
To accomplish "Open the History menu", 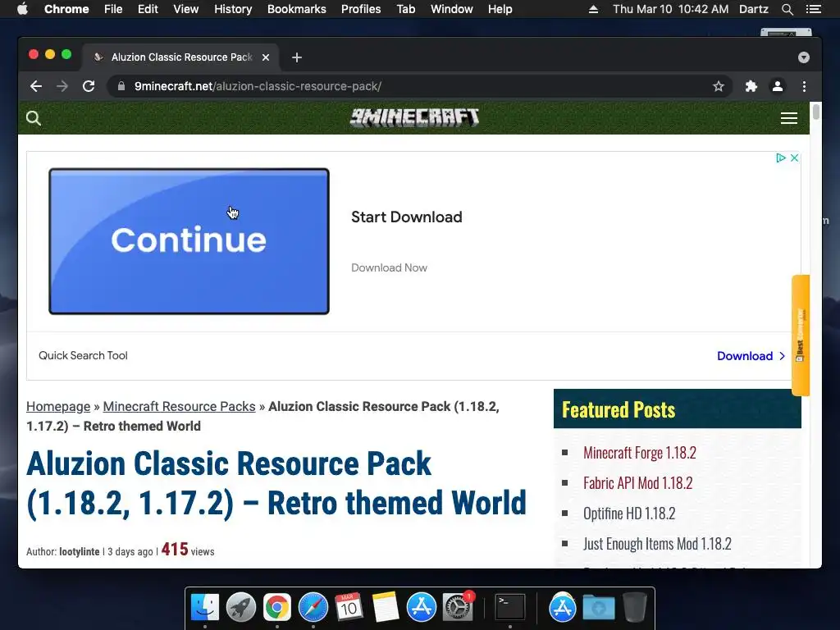I will tap(233, 9).
